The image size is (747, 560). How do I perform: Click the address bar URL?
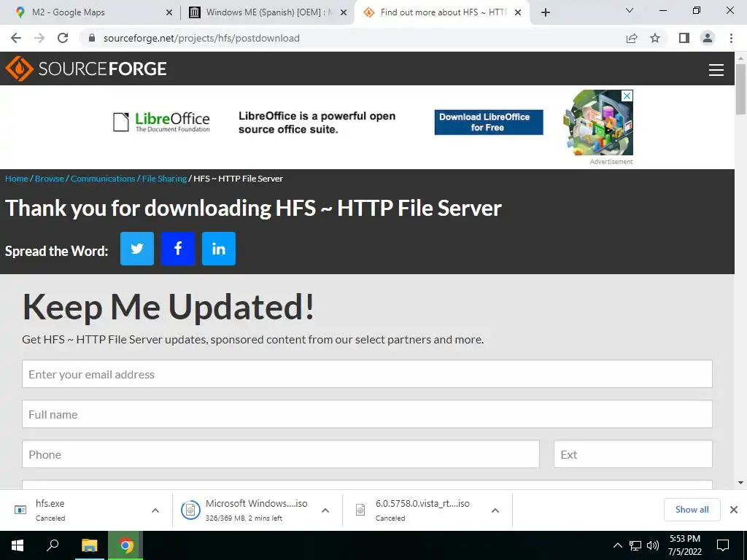pyautogui.click(x=201, y=38)
